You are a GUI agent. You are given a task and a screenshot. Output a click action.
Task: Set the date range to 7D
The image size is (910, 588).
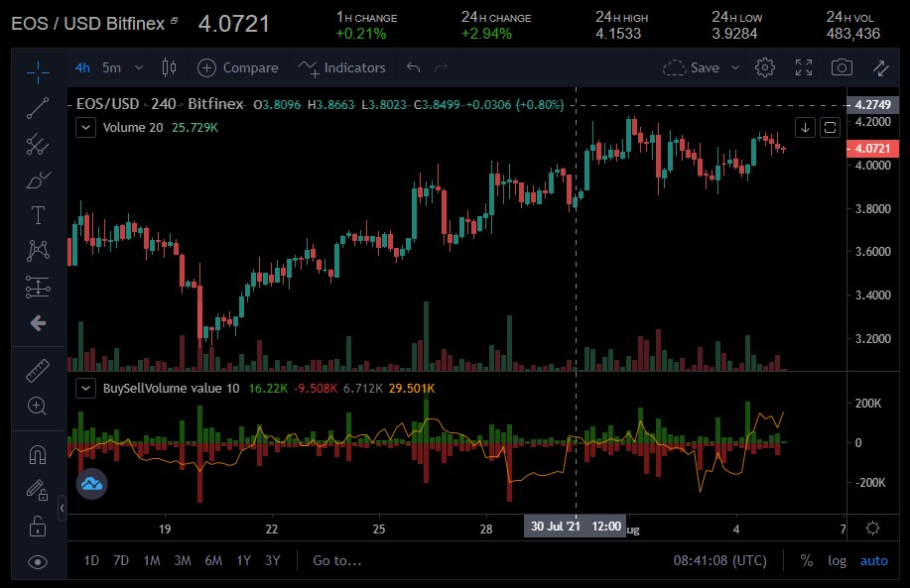pos(121,561)
